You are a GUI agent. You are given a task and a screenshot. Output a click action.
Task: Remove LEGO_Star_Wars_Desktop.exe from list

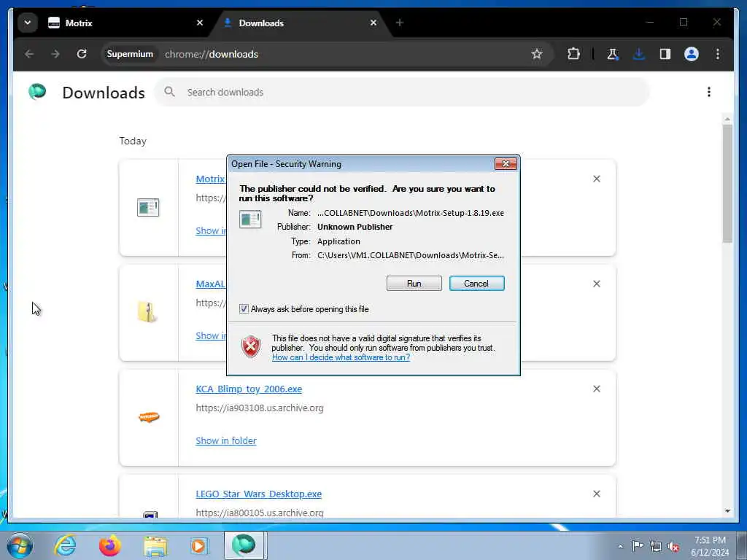(597, 494)
